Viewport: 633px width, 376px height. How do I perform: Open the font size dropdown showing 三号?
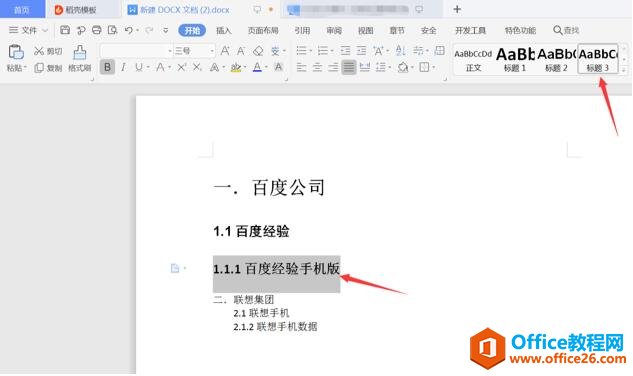click(x=212, y=51)
